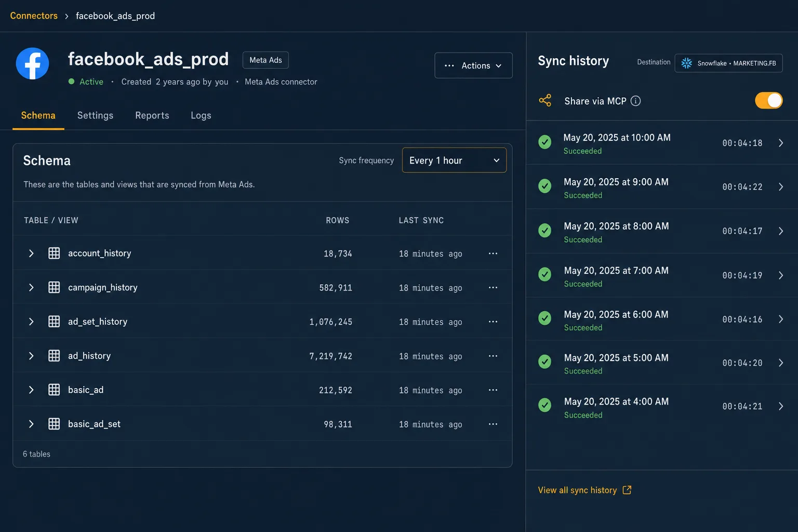This screenshot has width=798, height=532.
Task: Click the LAST SYNC column header
Action: (x=421, y=220)
